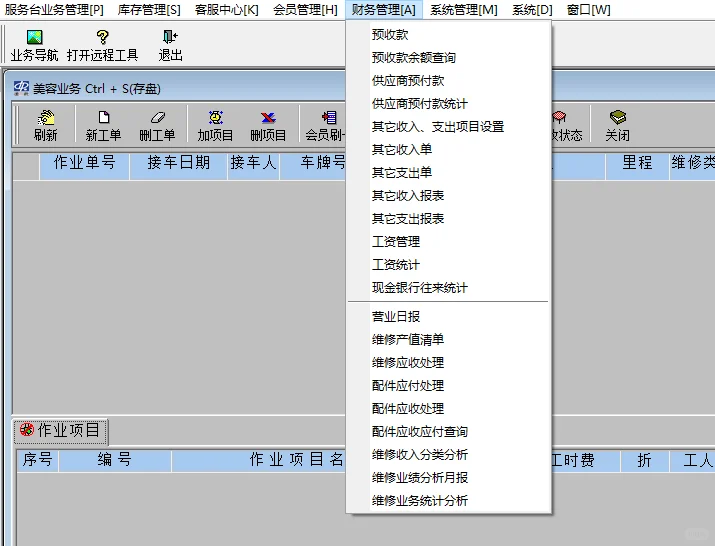Click the 退出 exit door icon

pyautogui.click(x=171, y=37)
